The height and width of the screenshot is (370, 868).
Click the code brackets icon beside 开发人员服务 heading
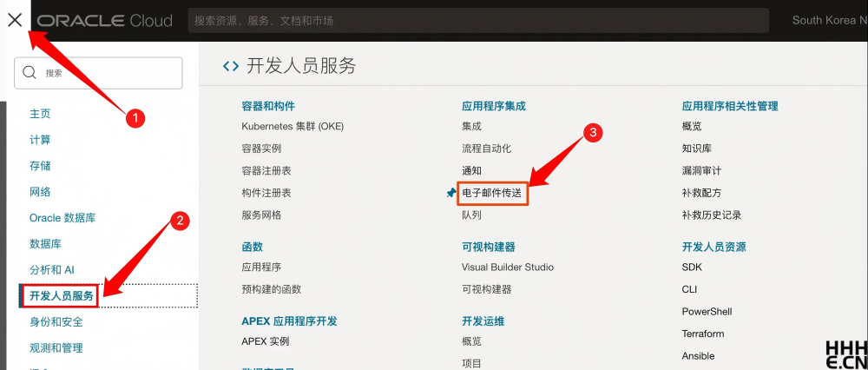pyautogui.click(x=230, y=67)
